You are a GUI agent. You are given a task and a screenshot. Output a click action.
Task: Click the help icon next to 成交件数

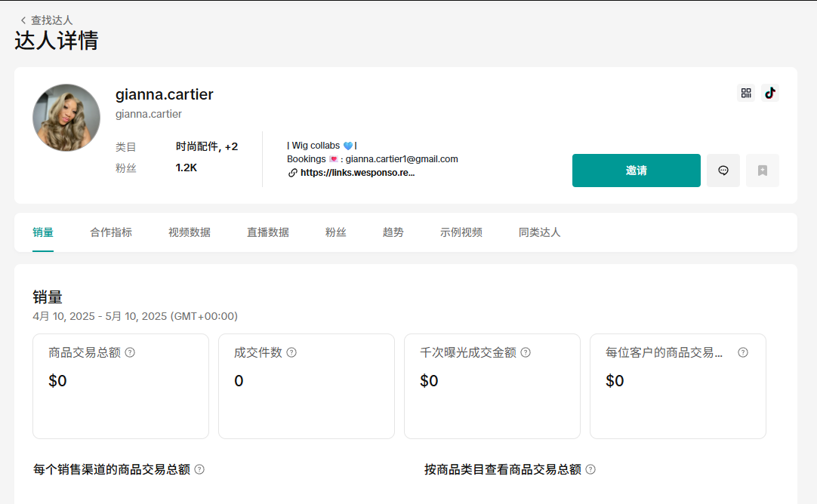[x=292, y=352]
